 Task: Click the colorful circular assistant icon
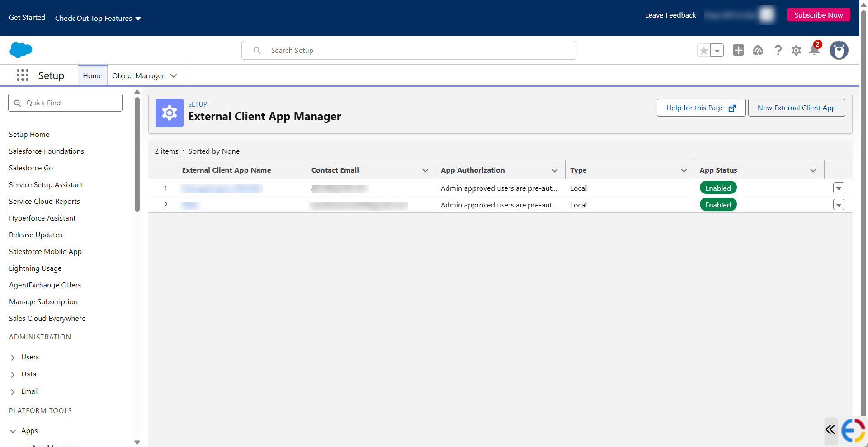pos(854,430)
